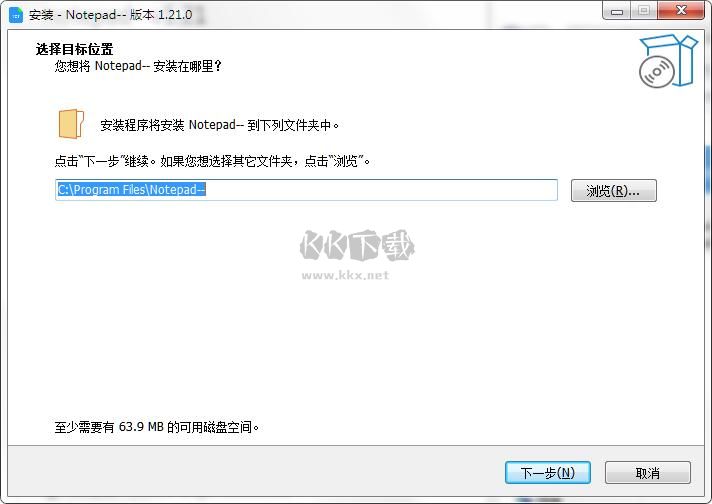Image resolution: width=712 pixels, height=504 pixels.
Task: Click the heading 选择目标位置
Action: [74, 49]
